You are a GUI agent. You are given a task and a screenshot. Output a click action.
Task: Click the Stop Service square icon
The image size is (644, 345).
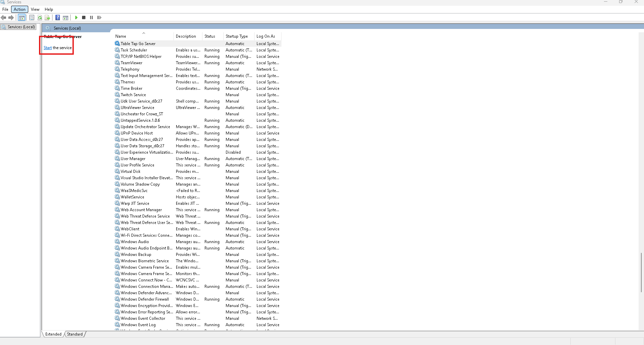tap(84, 17)
